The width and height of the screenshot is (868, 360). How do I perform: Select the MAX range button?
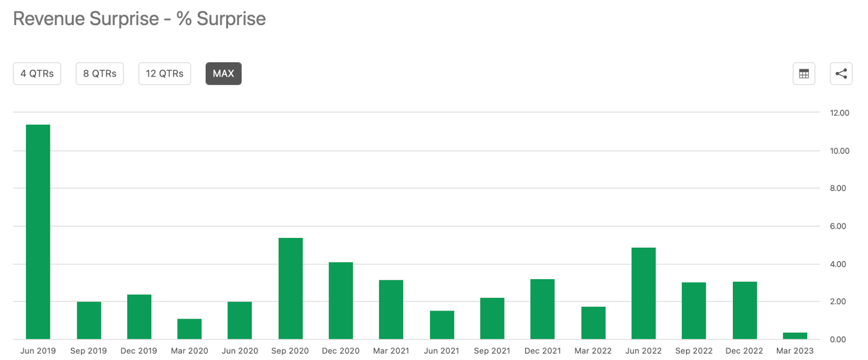click(224, 74)
